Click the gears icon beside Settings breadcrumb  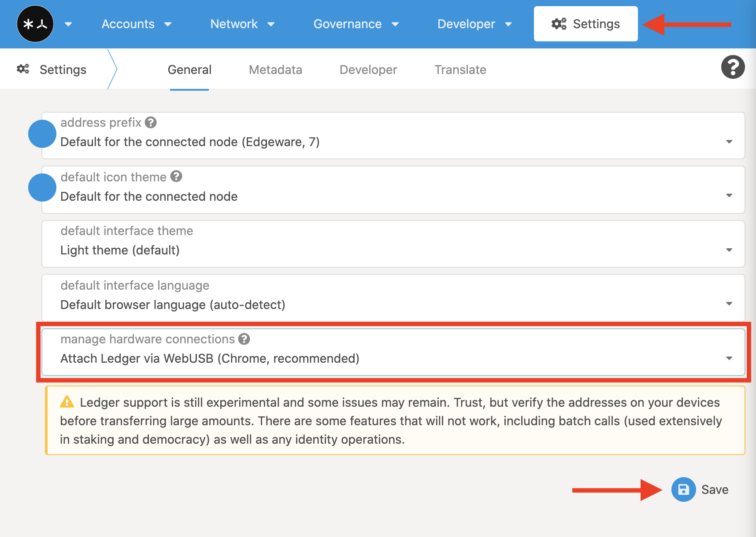click(23, 69)
